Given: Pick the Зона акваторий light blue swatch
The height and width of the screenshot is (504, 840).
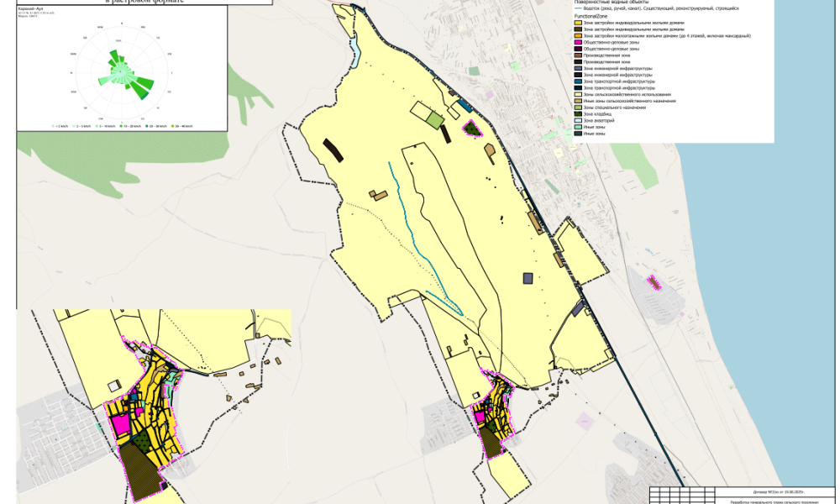Looking at the screenshot, I should [578, 120].
